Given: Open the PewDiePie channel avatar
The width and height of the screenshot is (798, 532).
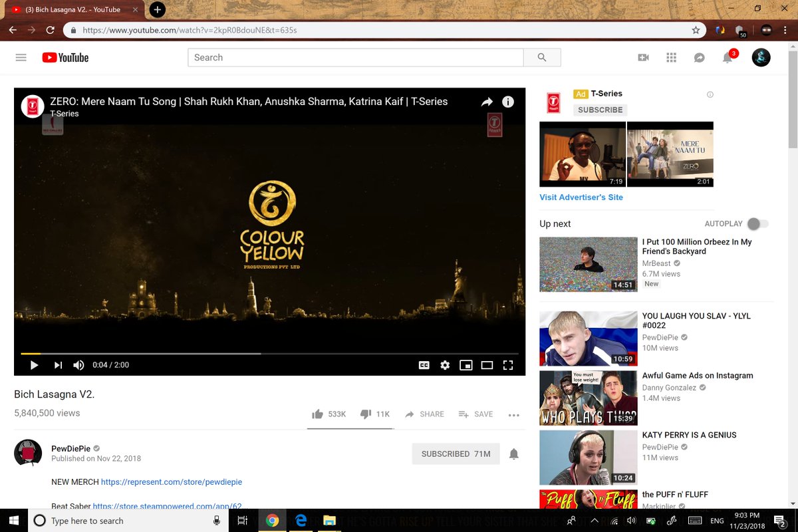Looking at the screenshot, I should (28, 453).
